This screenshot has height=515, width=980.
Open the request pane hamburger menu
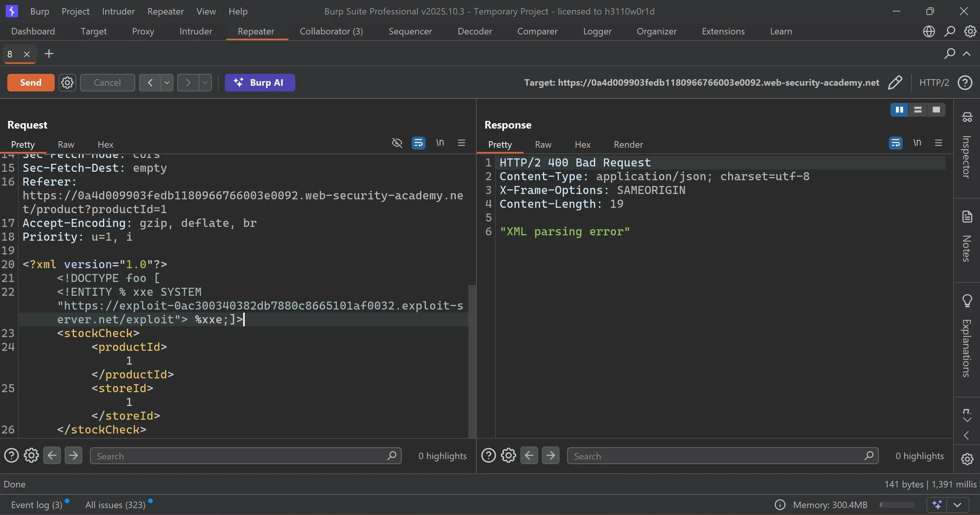click(x=461, y=143)
